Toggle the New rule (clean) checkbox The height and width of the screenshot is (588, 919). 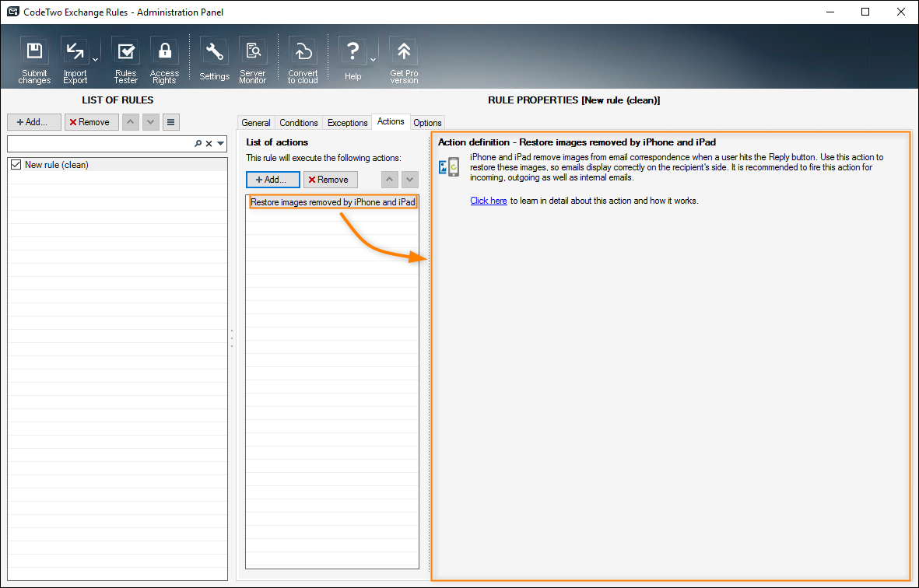tap(16, 165)
